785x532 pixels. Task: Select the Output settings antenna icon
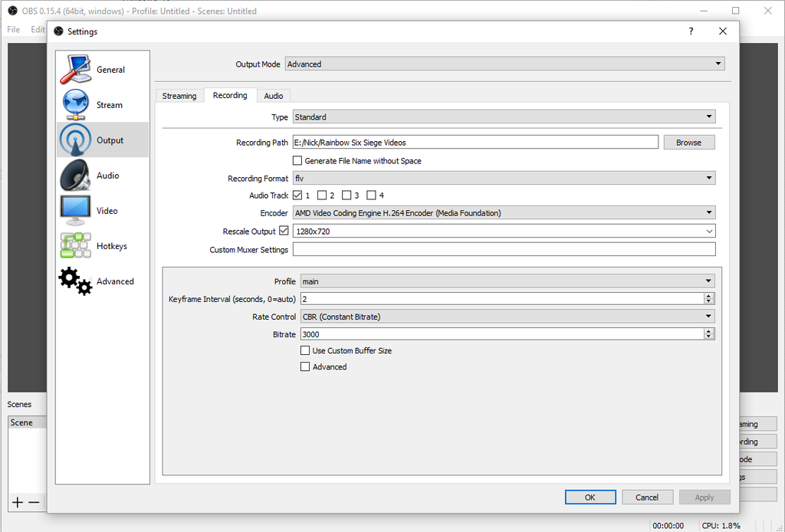(76, 140)
